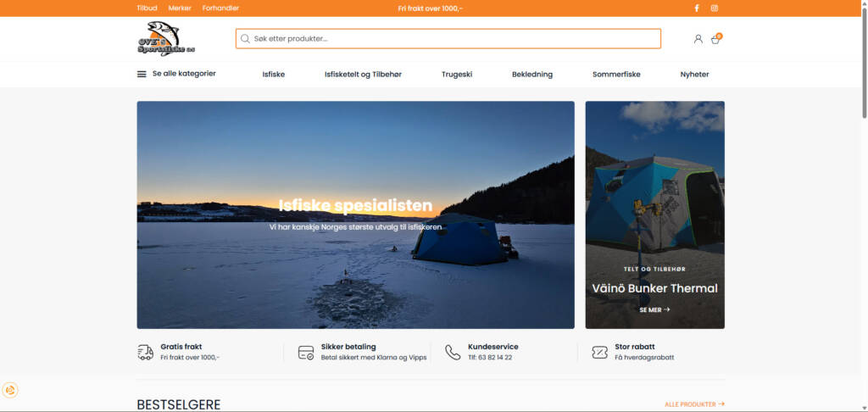Click the Alle produkter link
868x412 pixels.
[694, 404]
